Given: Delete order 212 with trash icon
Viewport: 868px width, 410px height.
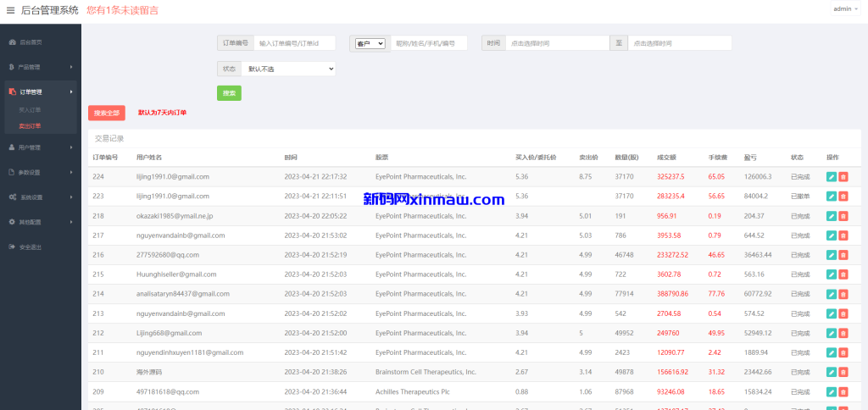Looking at the screenshot, I should tap(843, 333).
